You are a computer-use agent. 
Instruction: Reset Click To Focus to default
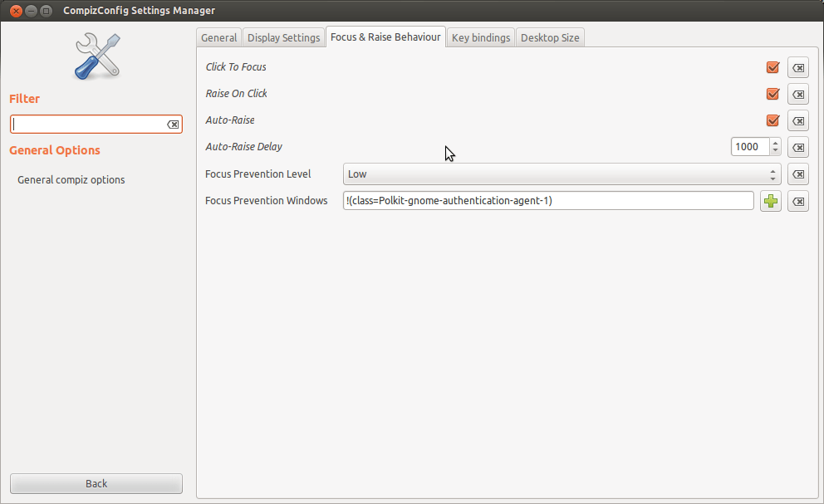click(797, 68)
